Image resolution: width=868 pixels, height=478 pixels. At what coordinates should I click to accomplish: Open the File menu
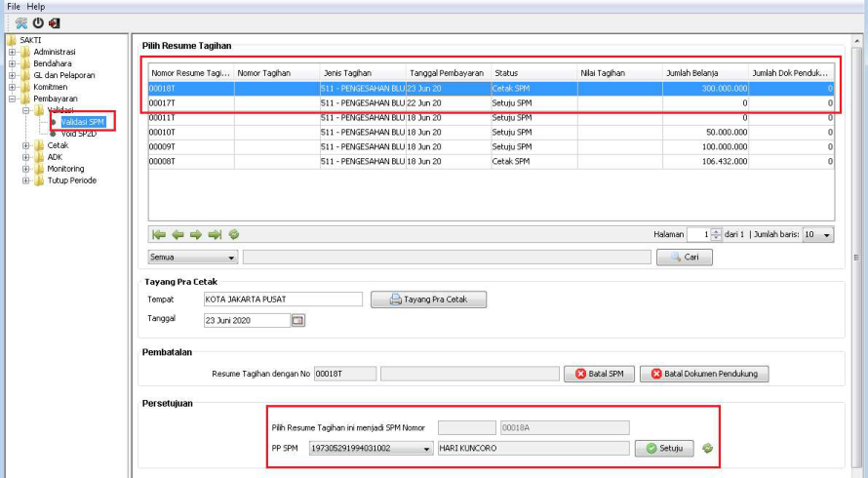click(x=14, y=6)
